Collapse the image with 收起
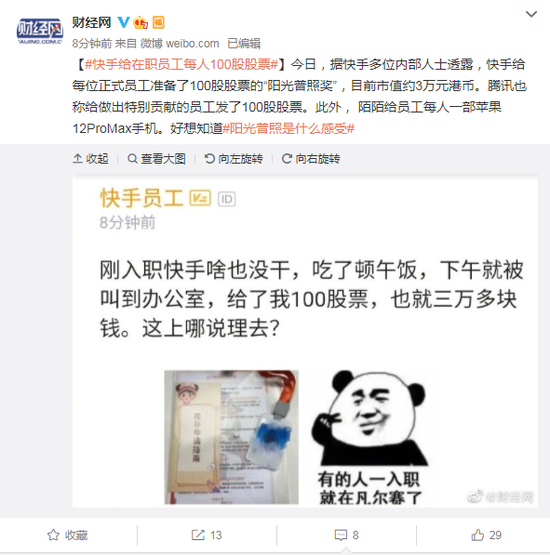 [91, 159]
